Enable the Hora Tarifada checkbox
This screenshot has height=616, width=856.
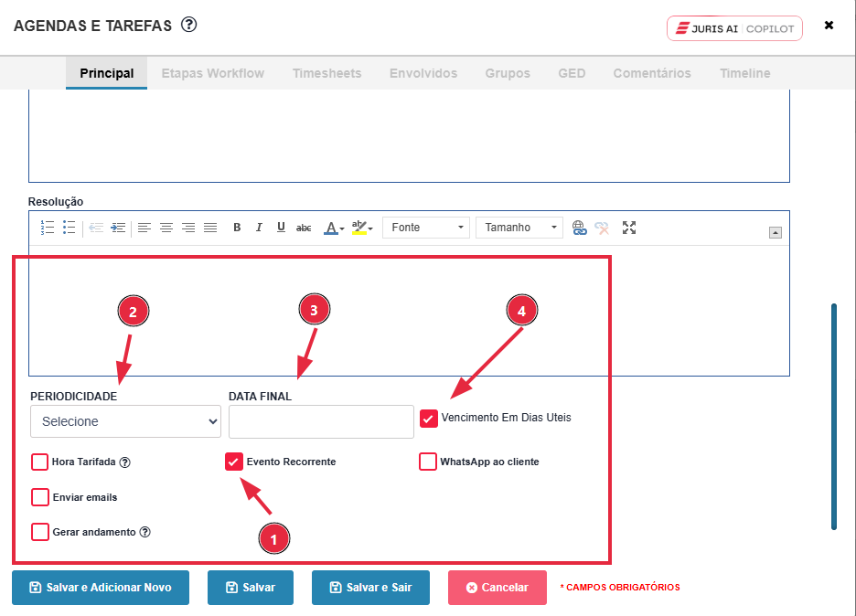pyautogui.click(x=40, y=462)
